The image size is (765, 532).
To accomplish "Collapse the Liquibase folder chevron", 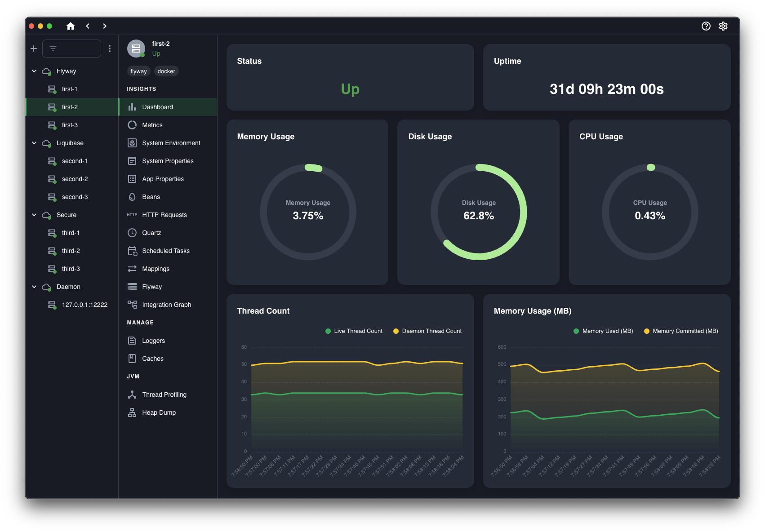I will click(34, 143).
